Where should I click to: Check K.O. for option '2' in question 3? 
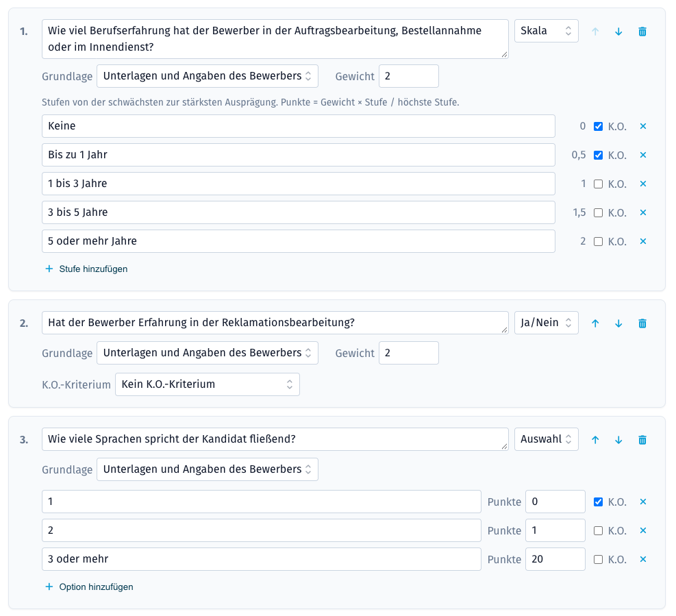598,530
